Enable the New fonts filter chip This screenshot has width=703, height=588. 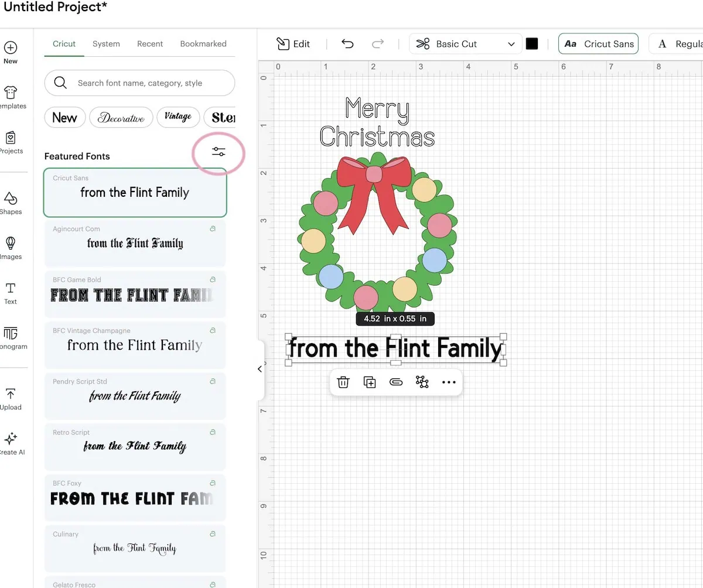(x=64, y=117)
